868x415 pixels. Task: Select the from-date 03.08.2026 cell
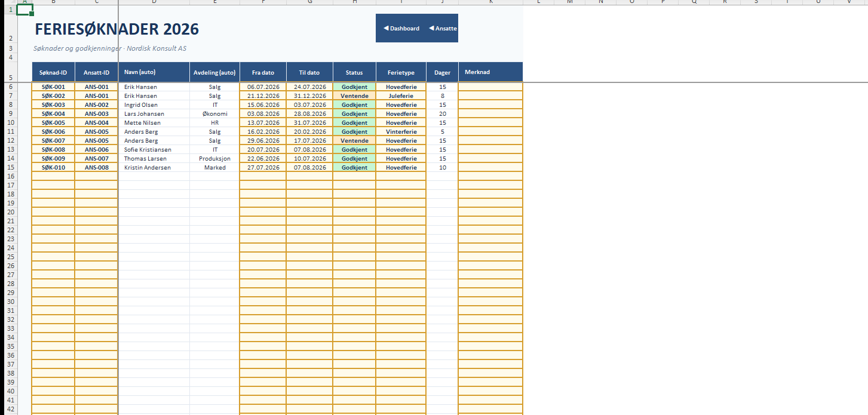263,114
